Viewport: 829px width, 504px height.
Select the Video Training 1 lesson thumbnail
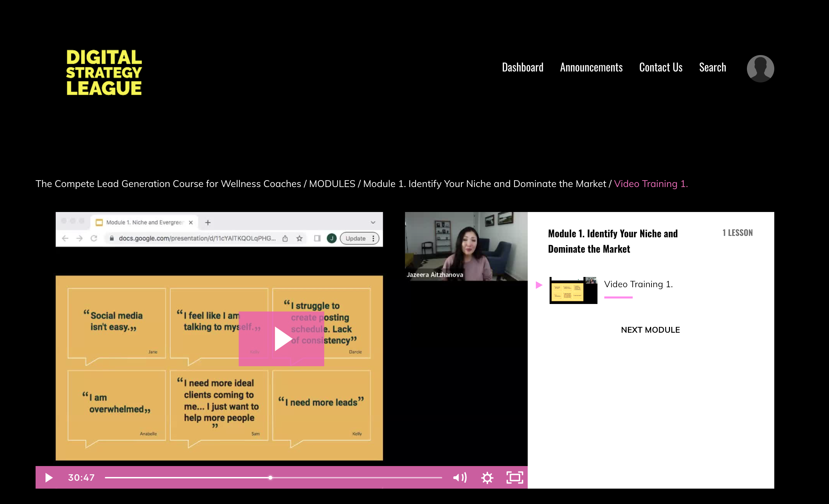[x=573, y=290]
